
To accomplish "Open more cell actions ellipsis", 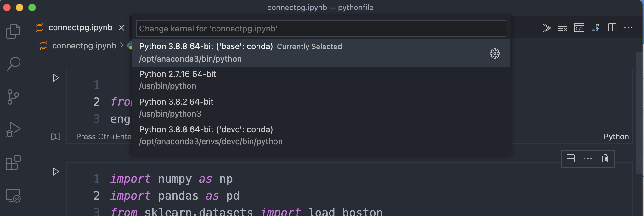I will coord(588,159).
